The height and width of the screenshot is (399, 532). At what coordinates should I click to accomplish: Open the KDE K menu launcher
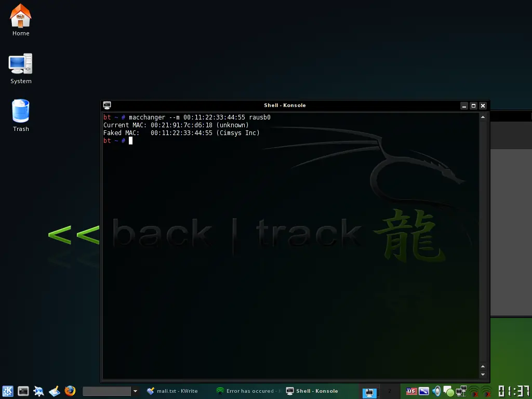[8, 391]
